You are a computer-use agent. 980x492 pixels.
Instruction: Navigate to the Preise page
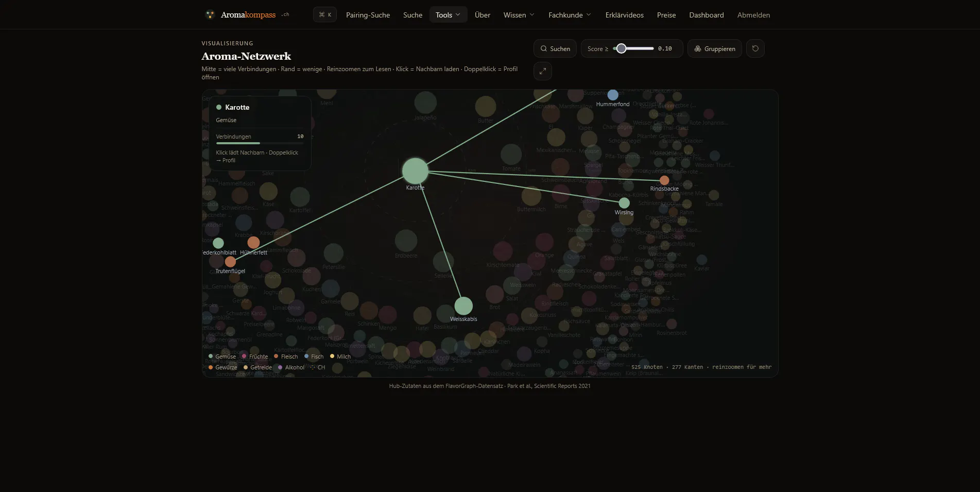click(666, 15)
